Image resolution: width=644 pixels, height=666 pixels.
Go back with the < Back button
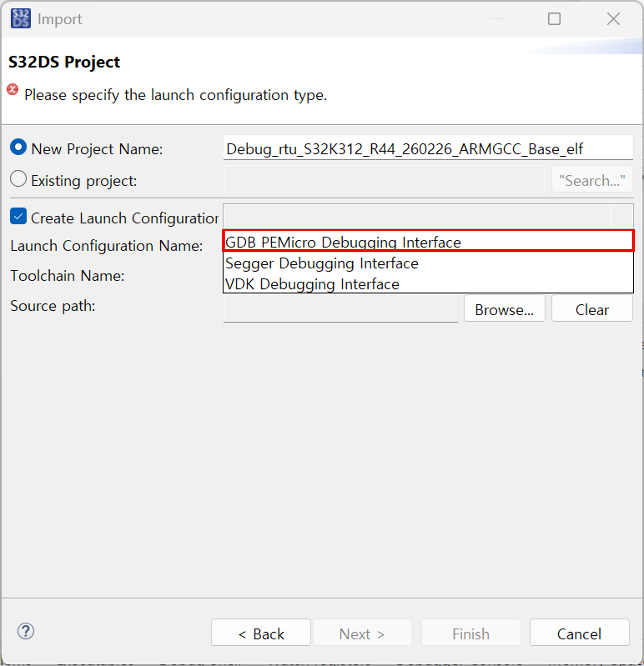(261, 633)
